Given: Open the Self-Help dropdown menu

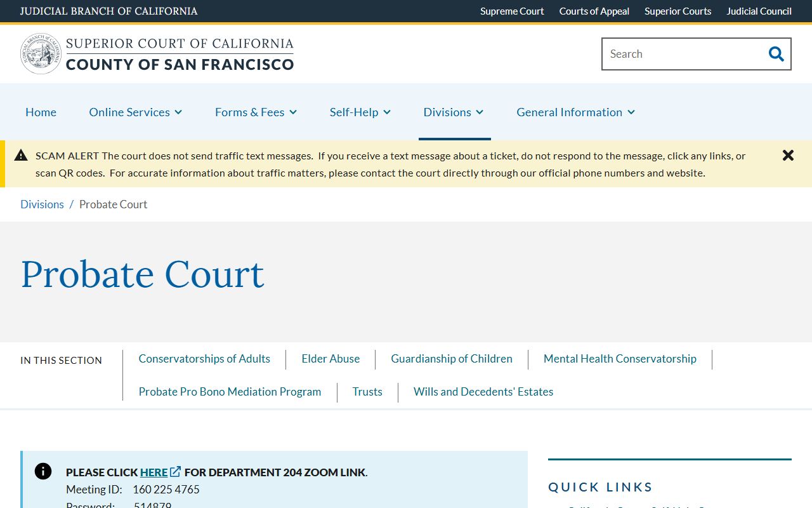Looking at the screenshot, I should tap(360, 112).
